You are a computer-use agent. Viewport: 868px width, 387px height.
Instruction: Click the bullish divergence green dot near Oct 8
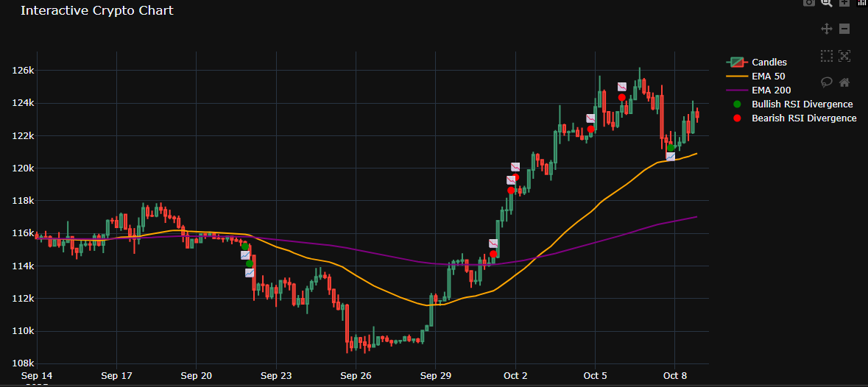[x=671, y=148]
